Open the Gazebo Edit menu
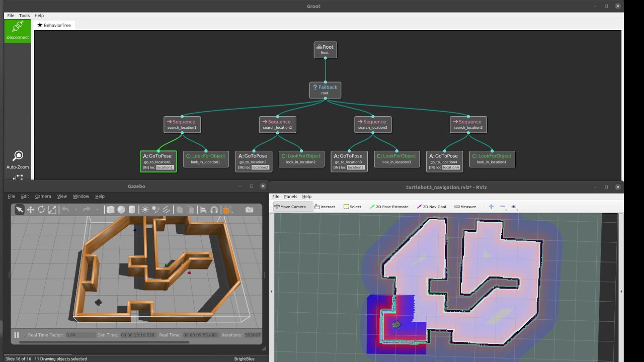Screen dimensions: 644x362 pos(25,196)
